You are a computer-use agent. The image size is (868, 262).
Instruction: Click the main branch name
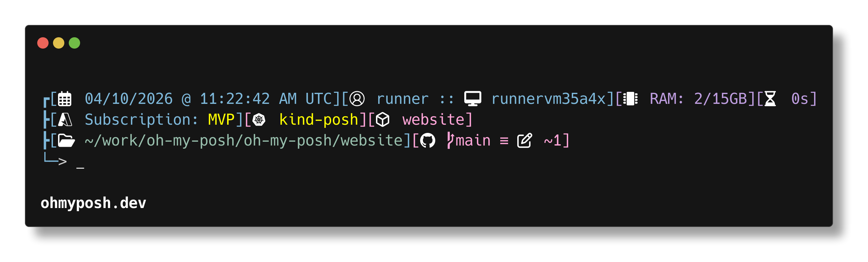pos(473,140)
